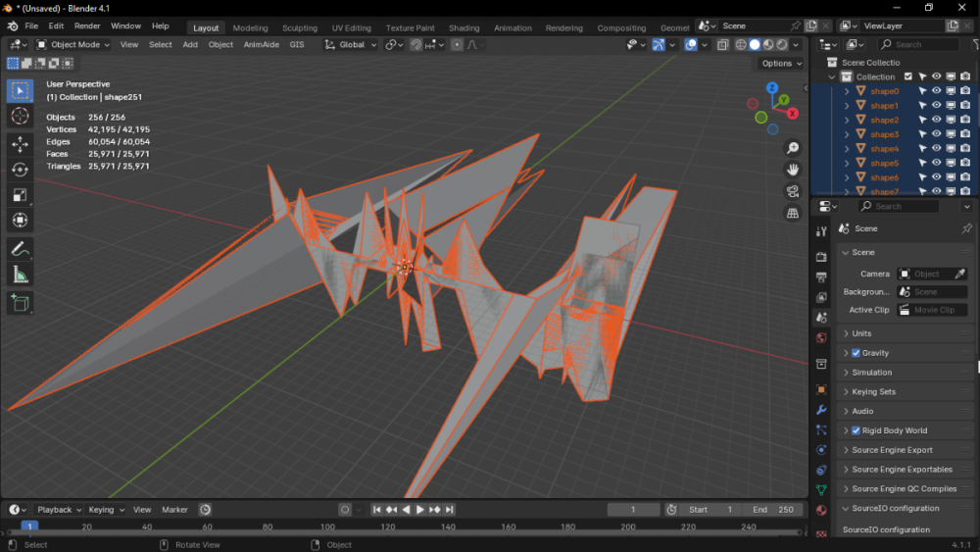Expand the Units panel
This screenshot has width=980, height=552.
click(861, 333)
